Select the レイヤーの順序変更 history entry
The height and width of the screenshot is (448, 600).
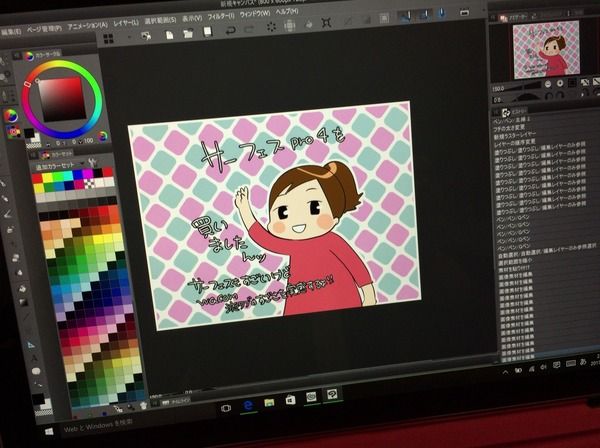coord(514,144)
